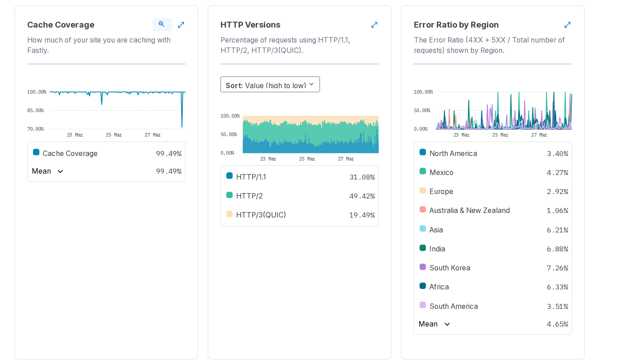This screenshot has height=364, width=635.
Task: Select the Asia legend item
Action: 436,230
